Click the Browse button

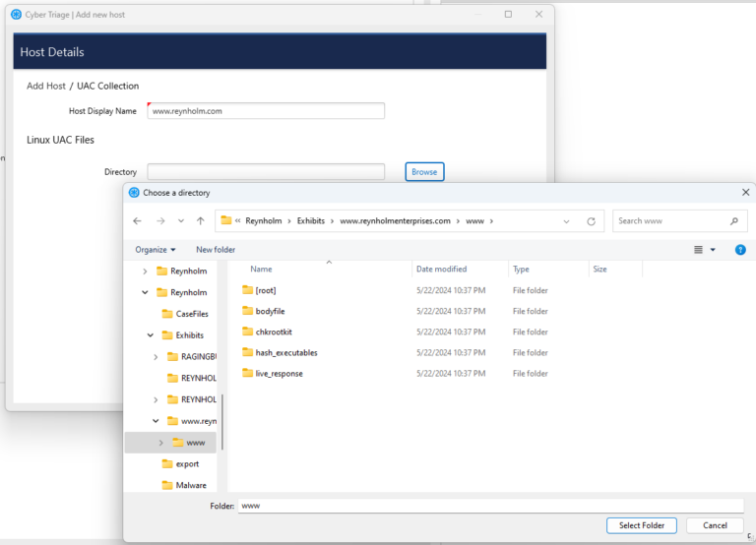pyautogui.click(x=424, y=172)
